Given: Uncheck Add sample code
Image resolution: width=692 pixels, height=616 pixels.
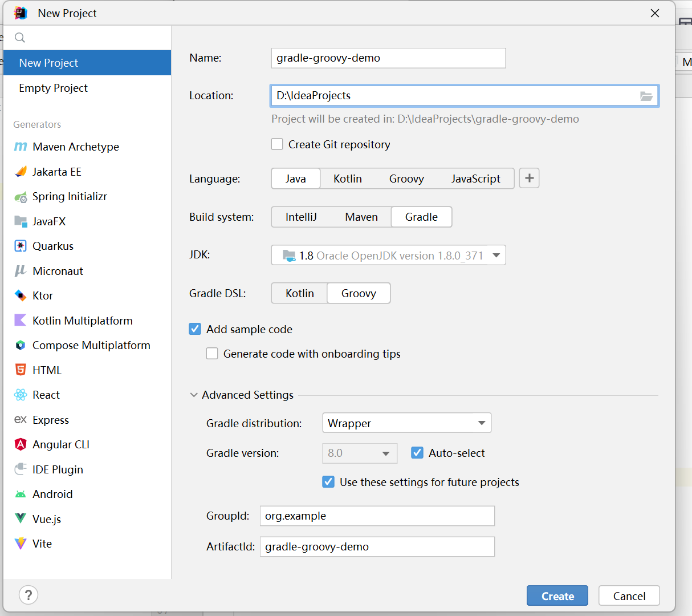Looking at the screenshot, I should [195, 329].
